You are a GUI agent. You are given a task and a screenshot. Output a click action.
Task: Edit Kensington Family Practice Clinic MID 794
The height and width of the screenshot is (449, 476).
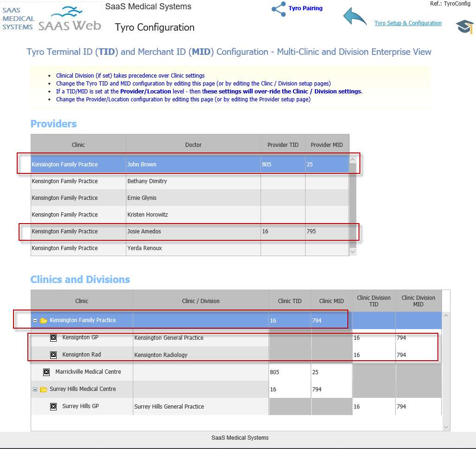click(x=332, y=321)
